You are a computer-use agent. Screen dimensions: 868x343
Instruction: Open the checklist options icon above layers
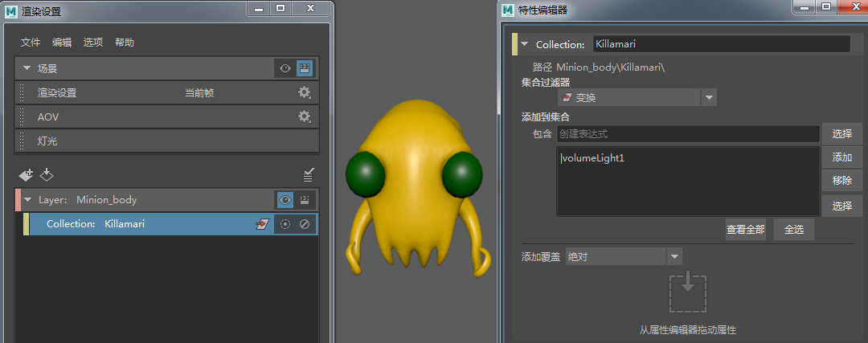pyautogui.click(x=309, y=175)
